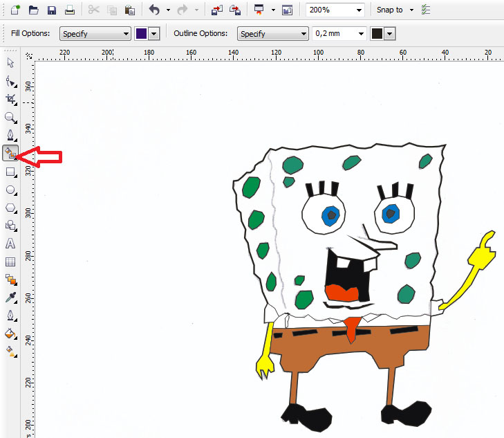
Task: Select the Rectangle tool
Action: click(11, 172)
